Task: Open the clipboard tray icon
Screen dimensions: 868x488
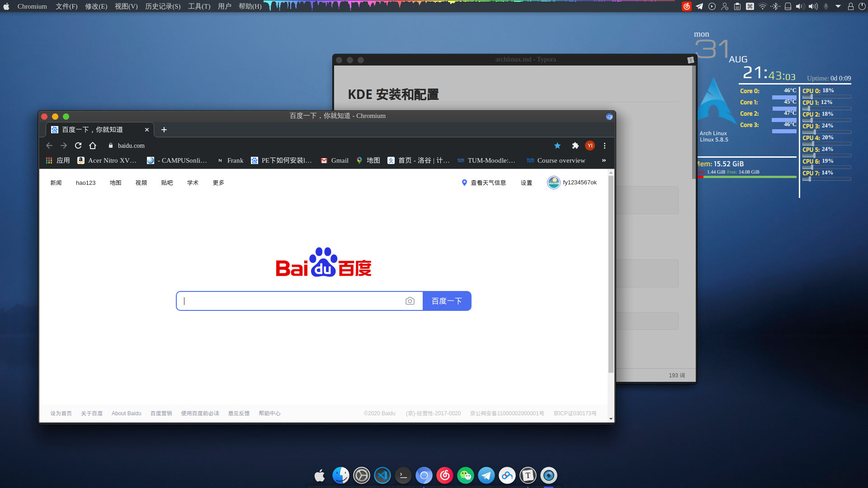Action: pos(737,6)
